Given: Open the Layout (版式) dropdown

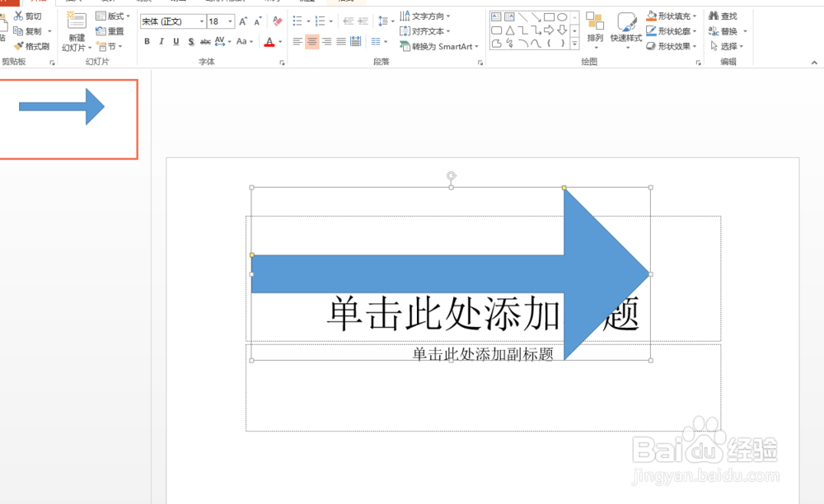Looking at the screenshot, I should click(112, 16).
